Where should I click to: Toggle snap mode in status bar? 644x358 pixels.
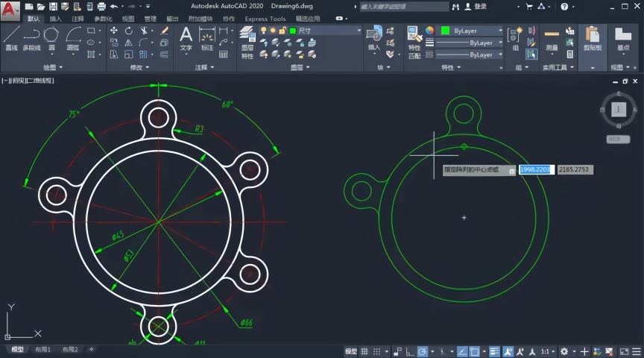(376, 351)
